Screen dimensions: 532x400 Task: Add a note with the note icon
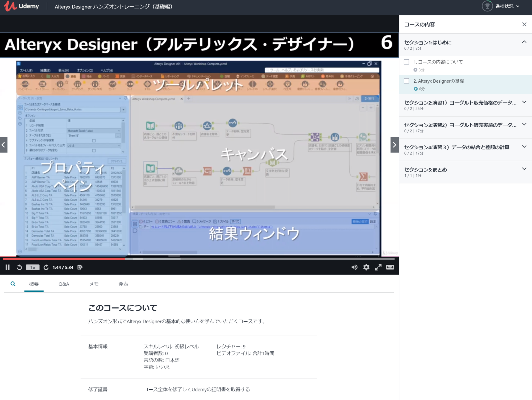80,267
